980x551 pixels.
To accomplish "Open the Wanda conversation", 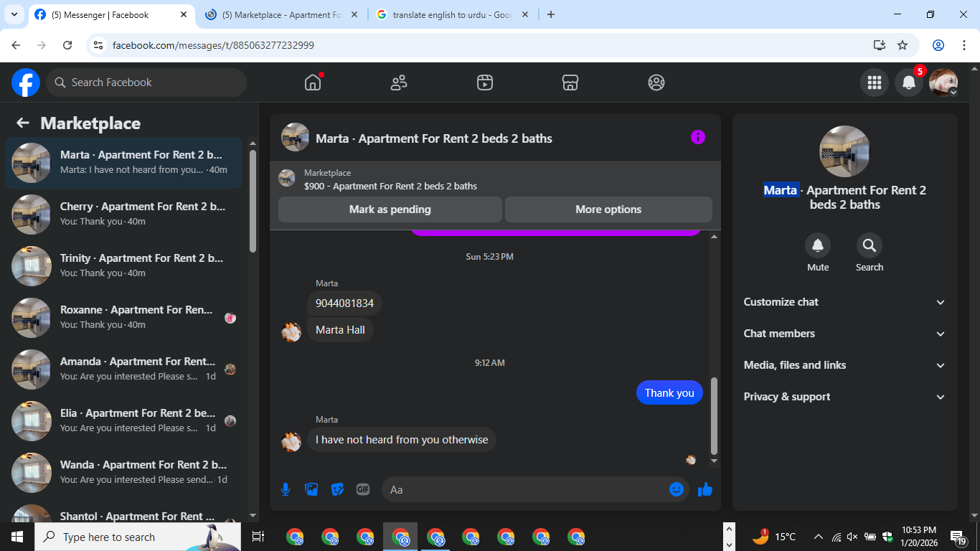I will [x=124, y=473].
